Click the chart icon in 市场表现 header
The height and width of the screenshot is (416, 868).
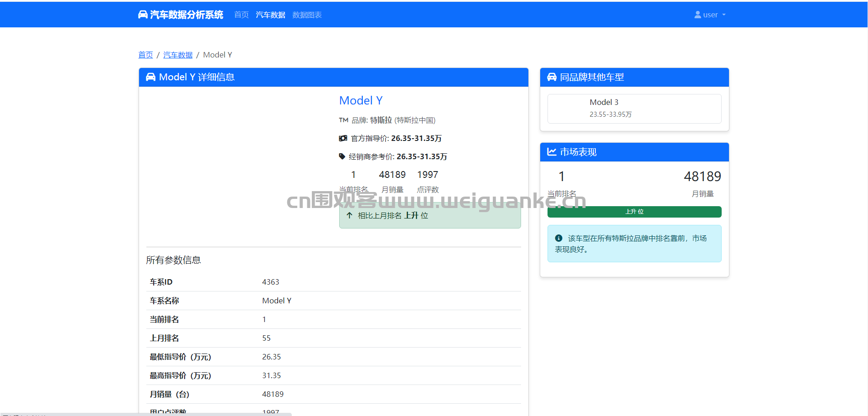(552, 152)
